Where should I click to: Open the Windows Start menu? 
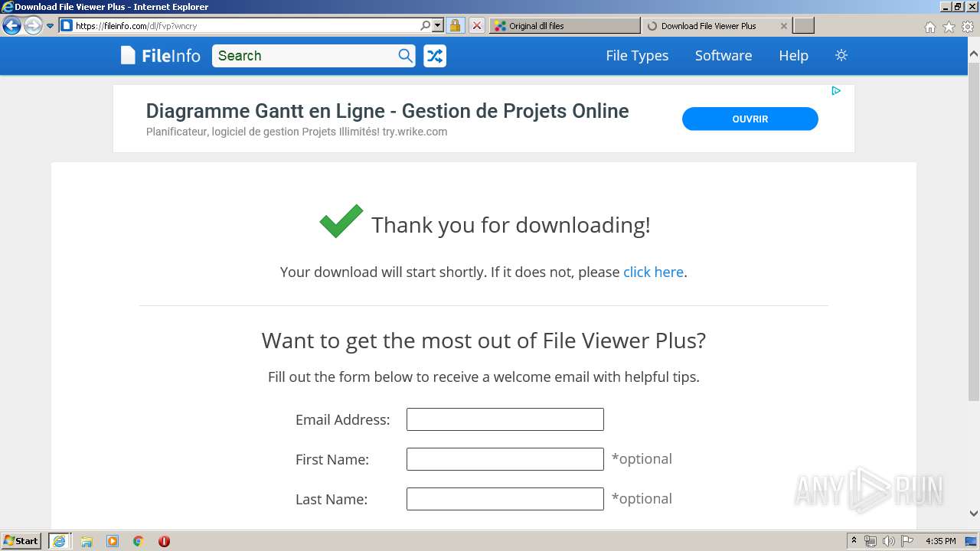pyautogui.click(x=21, y=541)
